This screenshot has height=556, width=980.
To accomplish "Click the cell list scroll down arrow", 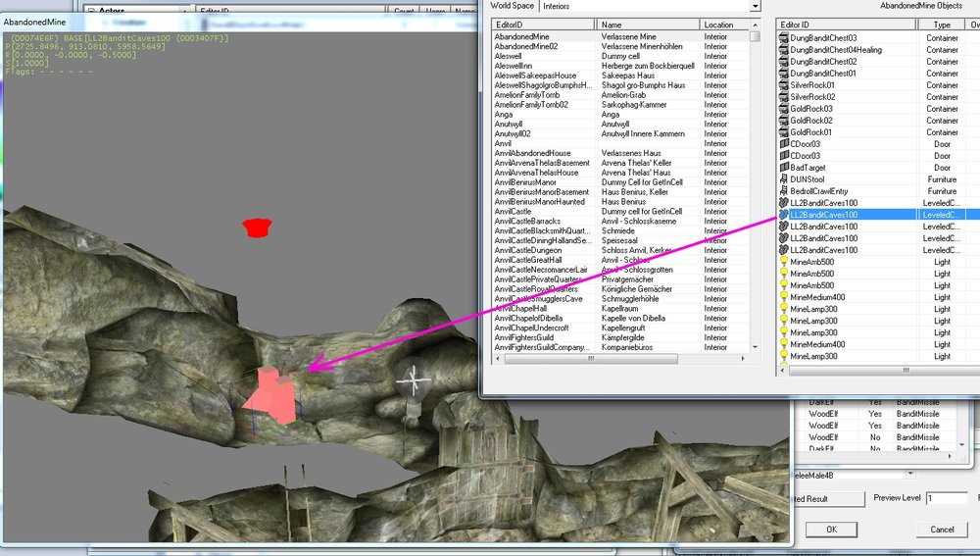I will coord(755,347).
